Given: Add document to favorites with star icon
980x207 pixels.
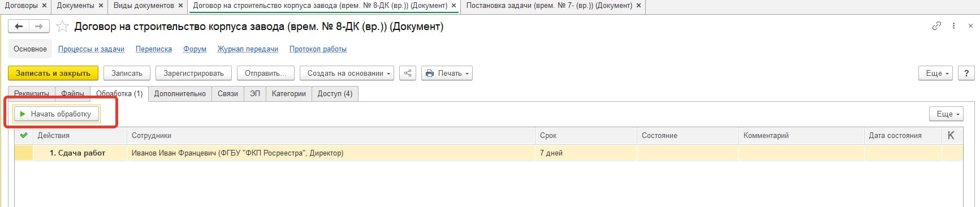Looking at the screenshot, I should (x=62, y=27).
